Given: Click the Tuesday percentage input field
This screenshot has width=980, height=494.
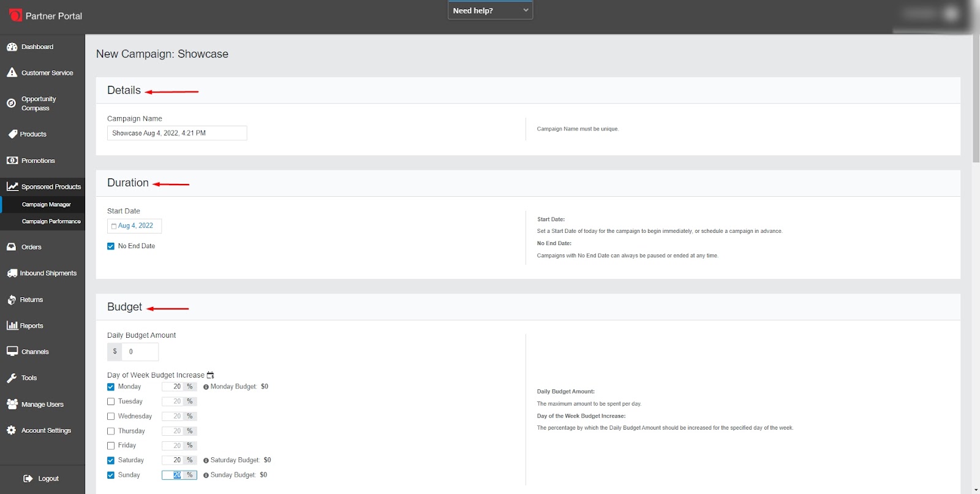Looking at the screenshot, I should coord(173,401).
